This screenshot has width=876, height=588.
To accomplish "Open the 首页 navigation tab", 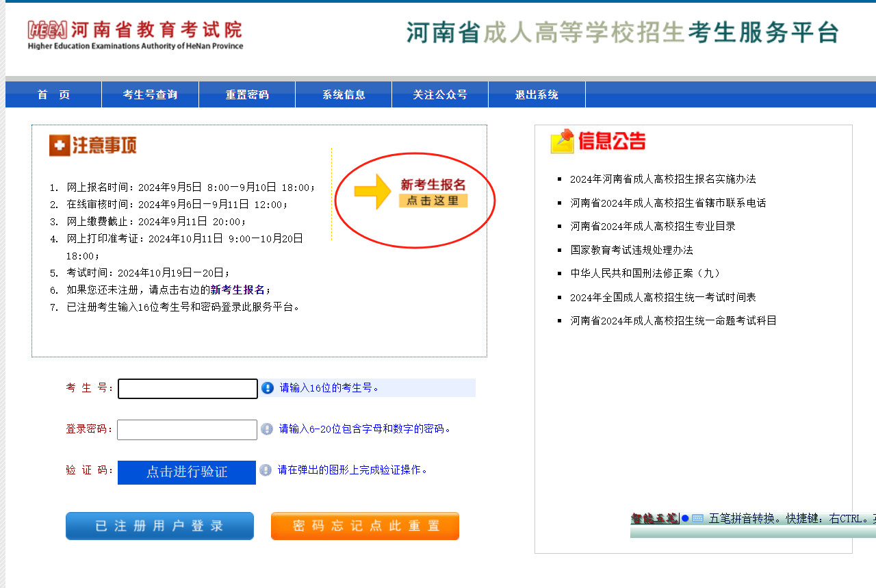I will (x=53, y=95).
